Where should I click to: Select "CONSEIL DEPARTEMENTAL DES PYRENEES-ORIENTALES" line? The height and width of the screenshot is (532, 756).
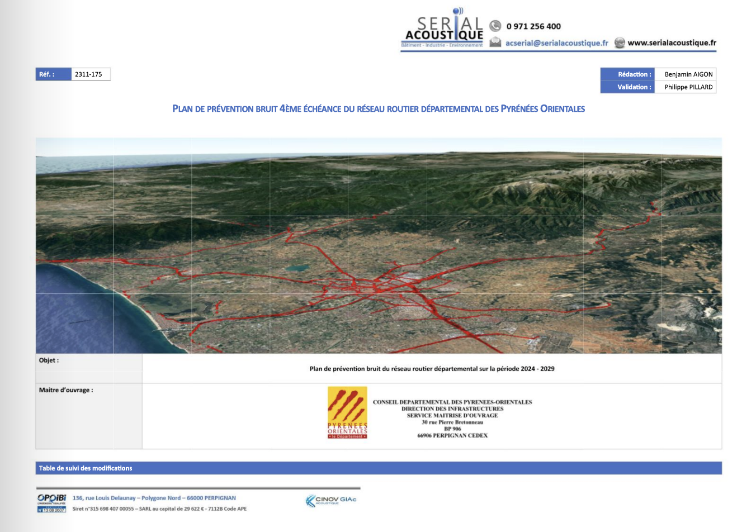pyautogui.click(x=452, y=402)
